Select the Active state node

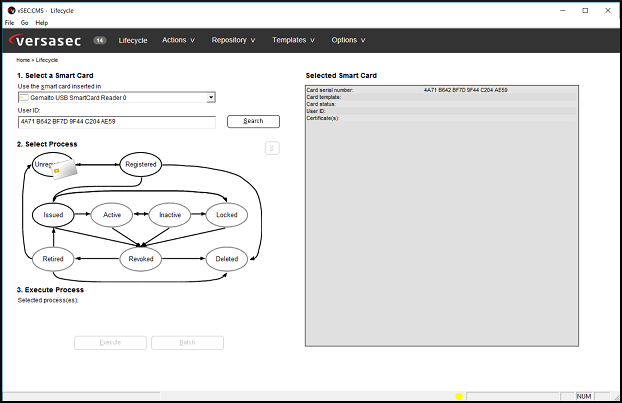tap(112, 215)
